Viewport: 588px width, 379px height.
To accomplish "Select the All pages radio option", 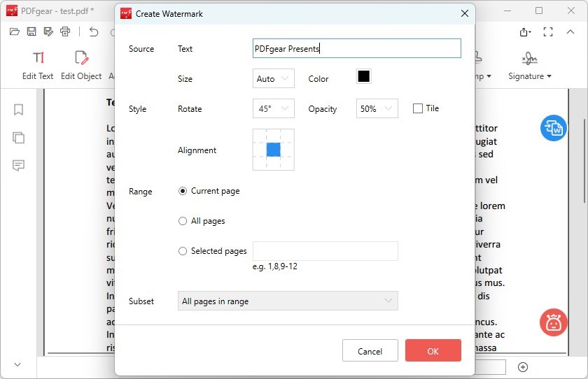I will (183, 221).
